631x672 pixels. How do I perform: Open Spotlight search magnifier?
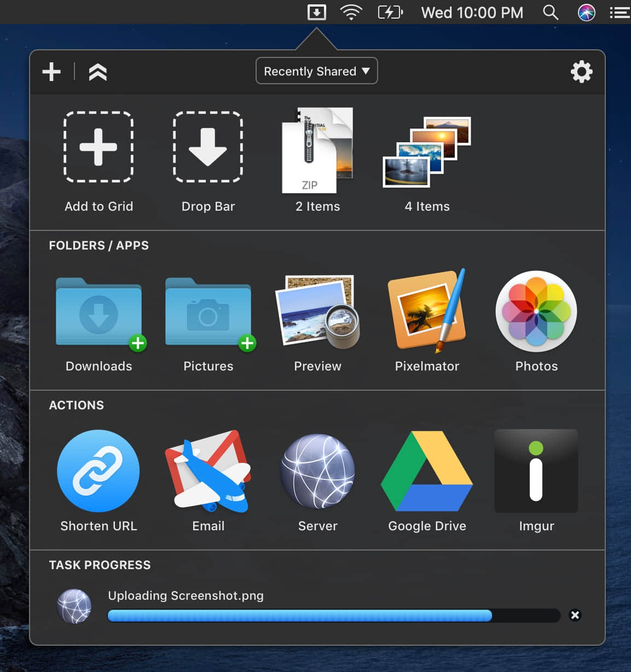pos(551,12)
